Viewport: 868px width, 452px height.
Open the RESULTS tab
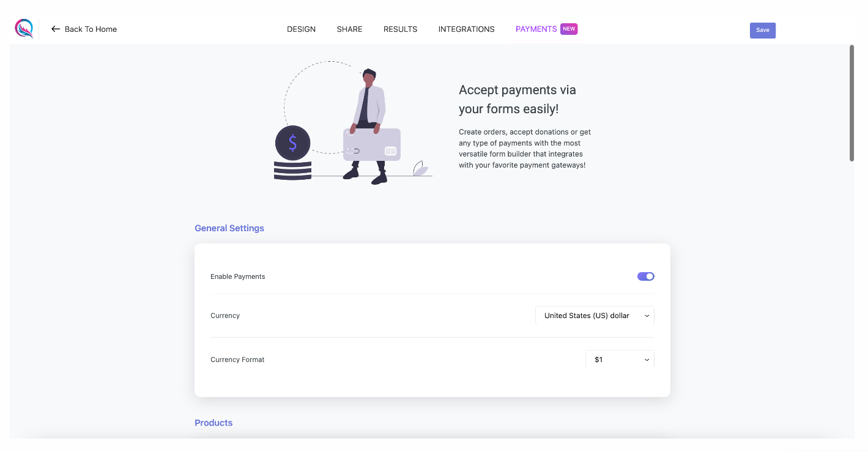401,29
